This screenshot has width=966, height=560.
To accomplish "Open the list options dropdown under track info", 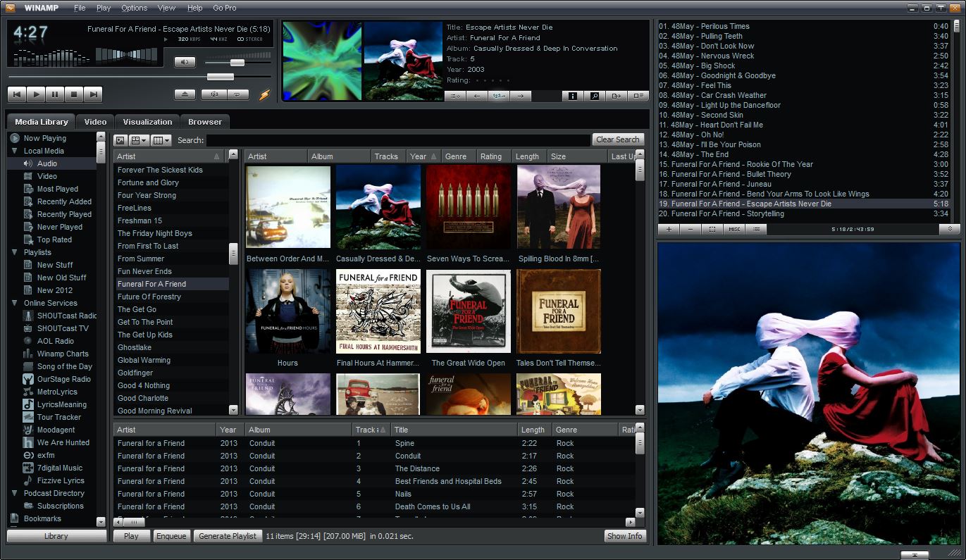I will [455, 96].
